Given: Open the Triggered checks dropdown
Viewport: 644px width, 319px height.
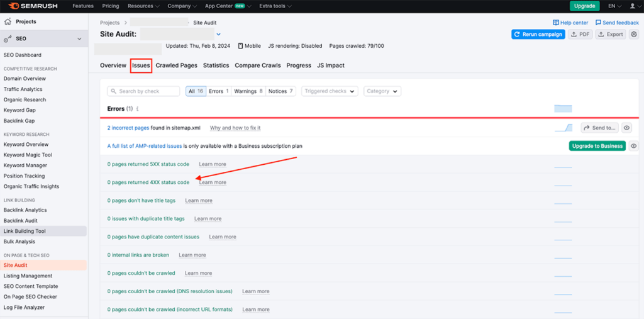Looking at the screenshot, I should point(330,91).
